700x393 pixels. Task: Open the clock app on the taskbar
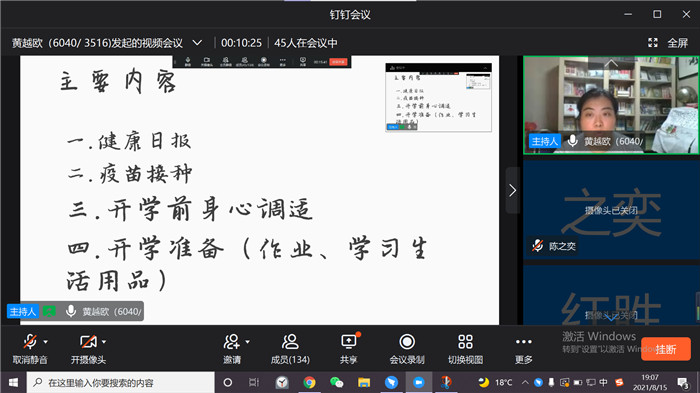tap(282, 383)
